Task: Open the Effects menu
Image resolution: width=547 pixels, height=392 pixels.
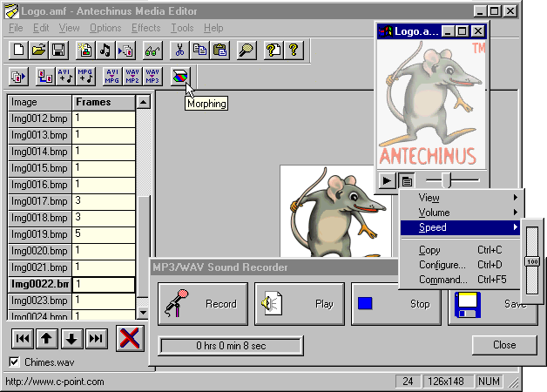Action: click(x=145, y=28)
